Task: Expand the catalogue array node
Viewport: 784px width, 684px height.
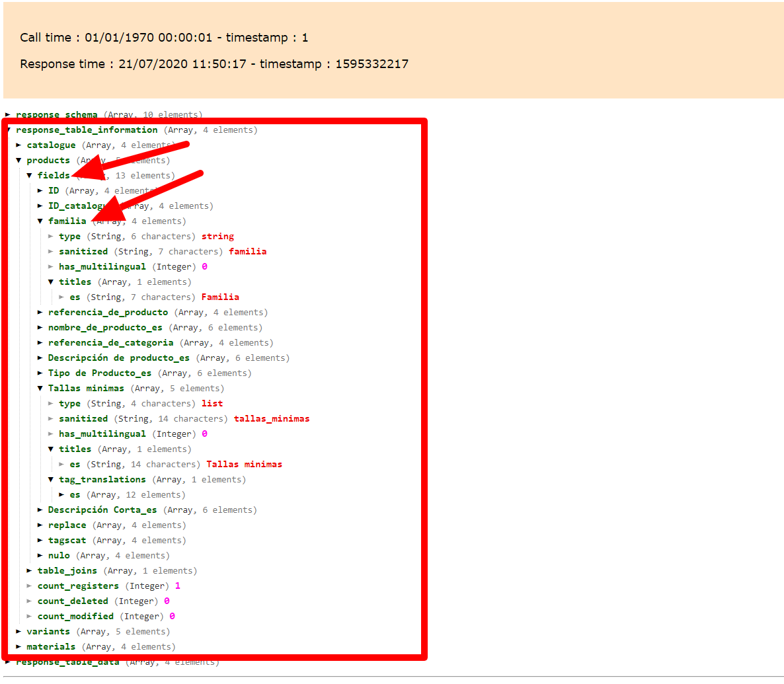Action: 52,145
